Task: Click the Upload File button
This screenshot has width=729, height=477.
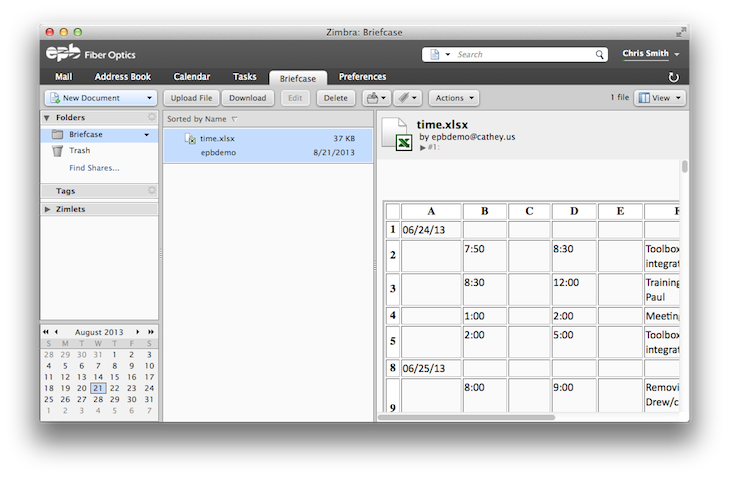Action: point(191,98)
